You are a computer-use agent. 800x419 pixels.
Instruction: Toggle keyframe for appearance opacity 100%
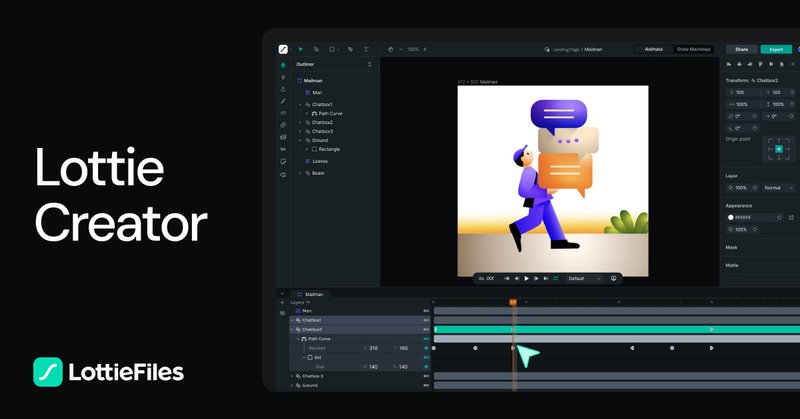pos(755,230)
